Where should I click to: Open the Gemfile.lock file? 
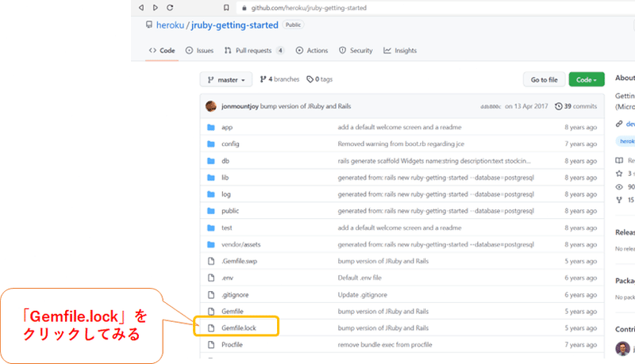coord(239,328)
